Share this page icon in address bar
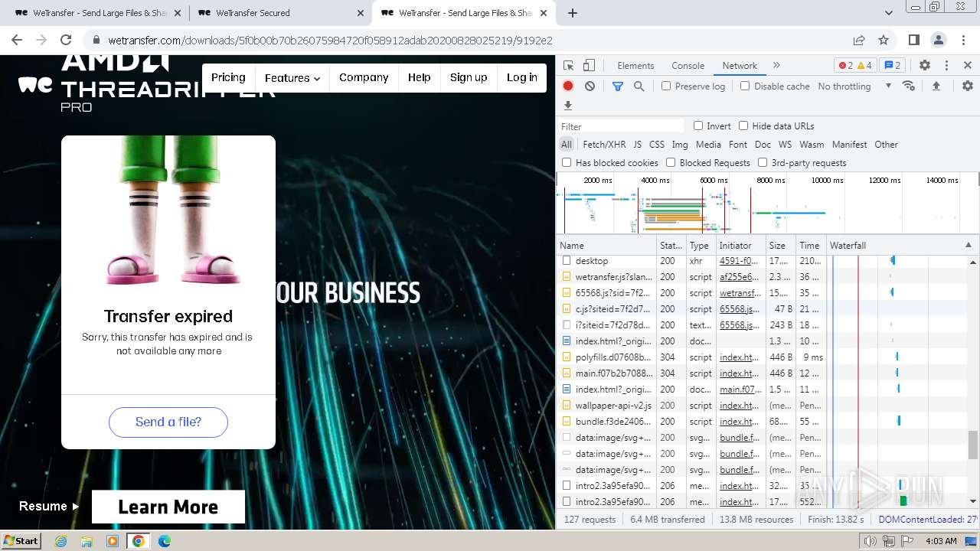980x551 pixels. click(859, 40)
